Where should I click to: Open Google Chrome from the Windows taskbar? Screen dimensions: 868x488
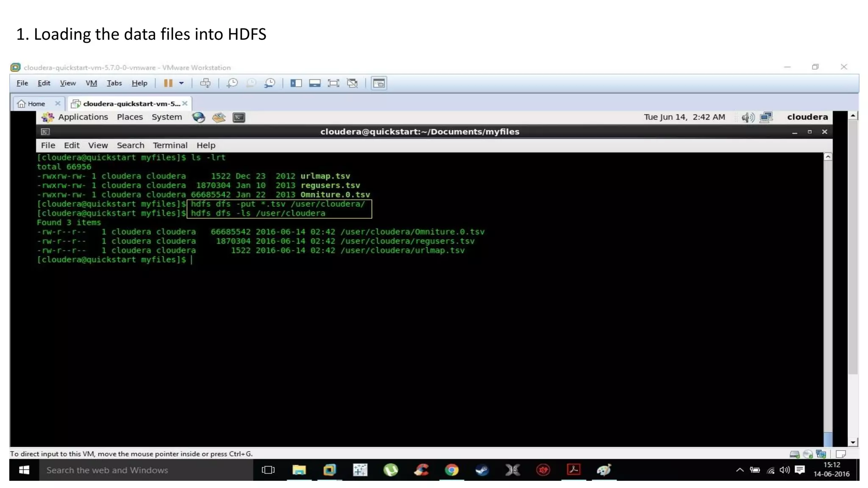[x=451, y=470]
